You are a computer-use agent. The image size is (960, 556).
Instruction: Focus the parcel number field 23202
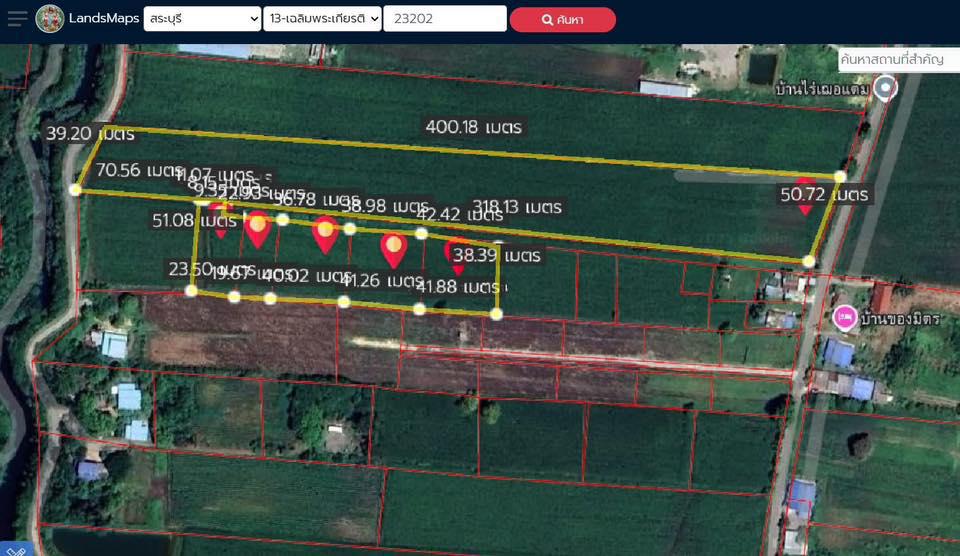tap(444, 18)
